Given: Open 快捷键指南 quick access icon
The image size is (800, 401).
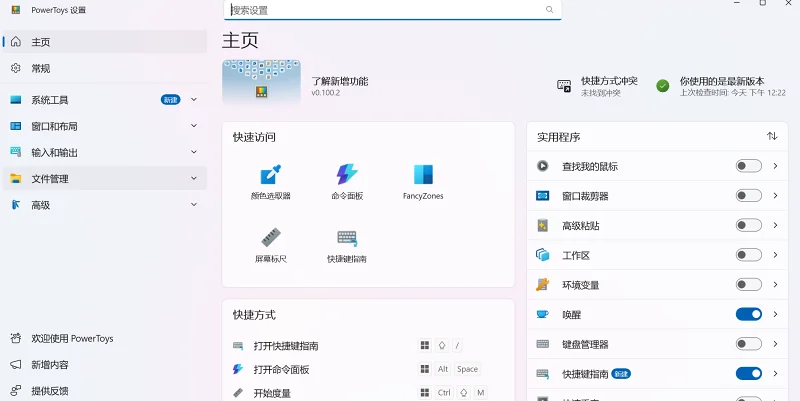Looking at the screenshot, I should [347, 238].
